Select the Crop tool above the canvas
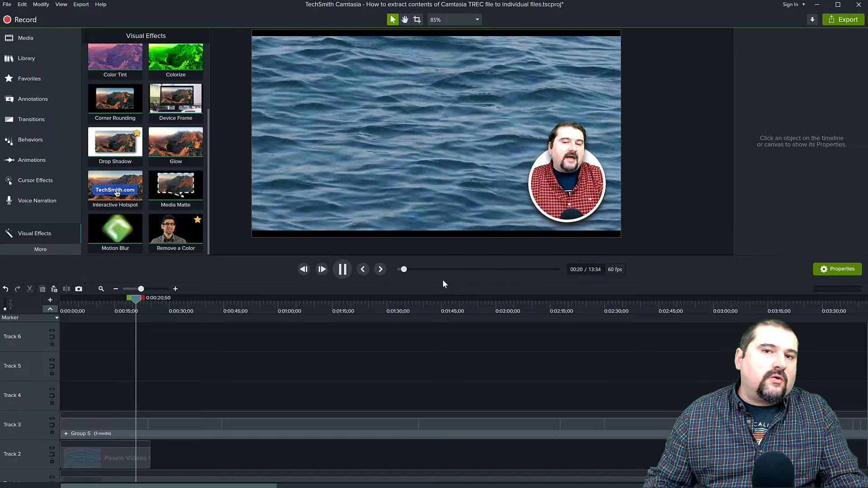 click(x=417, y=19)
